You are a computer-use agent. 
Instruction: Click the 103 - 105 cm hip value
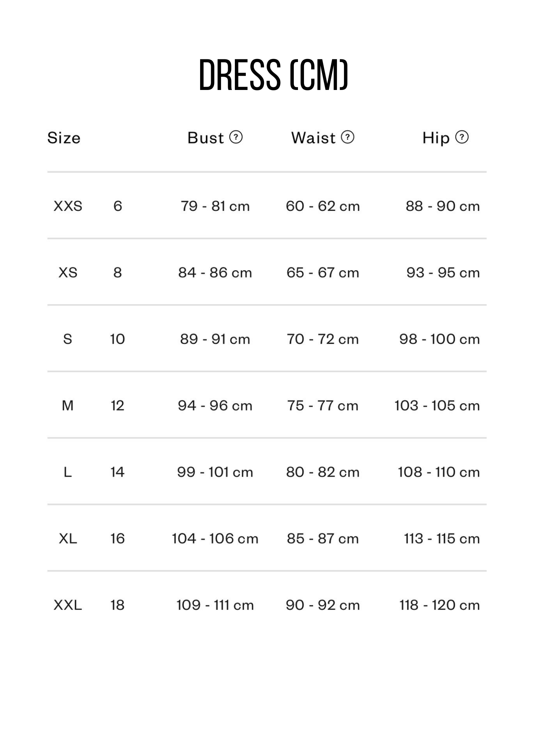click(437, 406)
